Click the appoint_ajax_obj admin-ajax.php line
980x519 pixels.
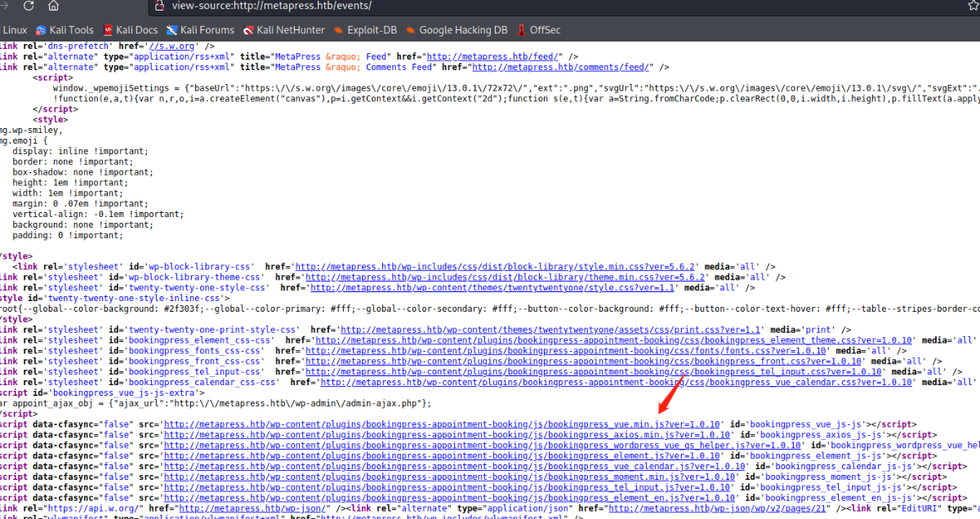coord(214,404)
